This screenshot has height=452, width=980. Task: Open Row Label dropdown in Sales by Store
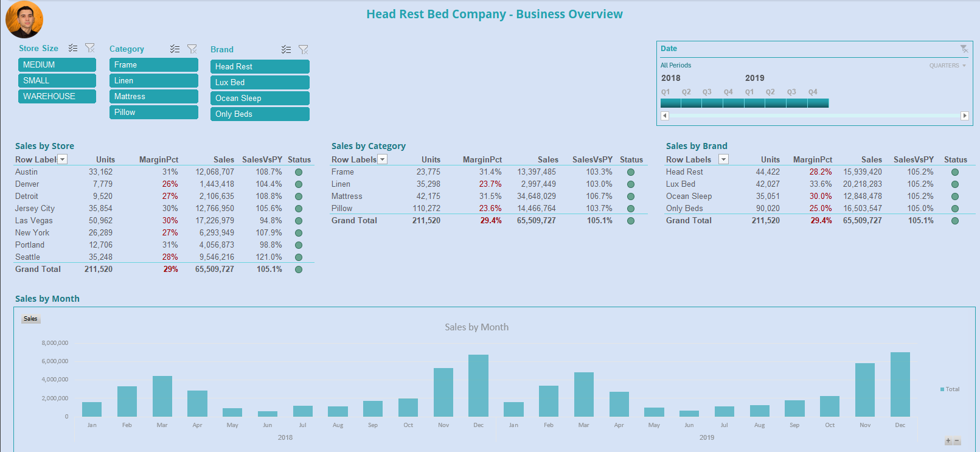click(x=62, y=159)
